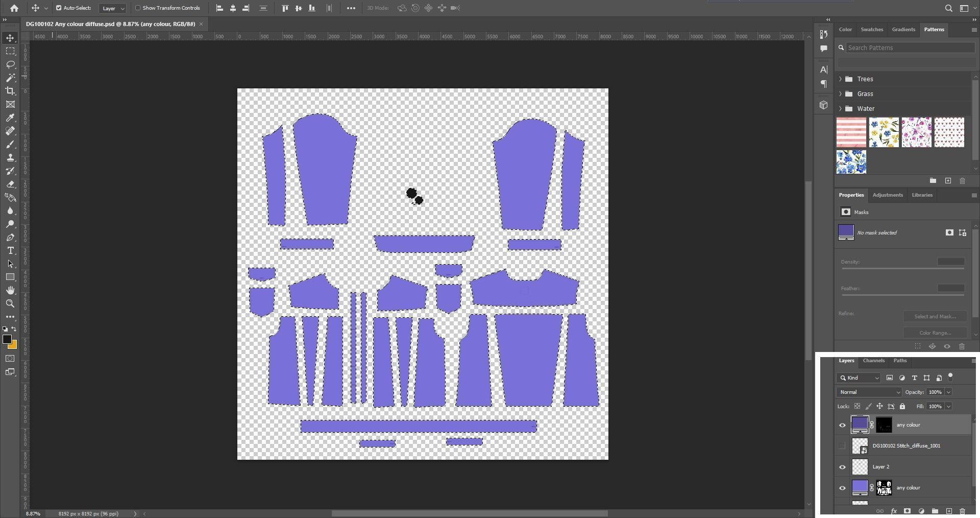
Task: Select the History Brush tool
Action: [x=10, y=171]
